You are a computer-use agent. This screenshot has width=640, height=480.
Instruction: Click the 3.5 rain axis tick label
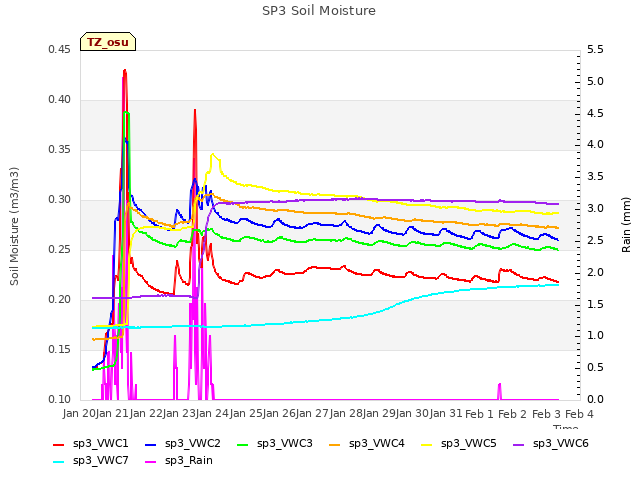coord(595,177)
